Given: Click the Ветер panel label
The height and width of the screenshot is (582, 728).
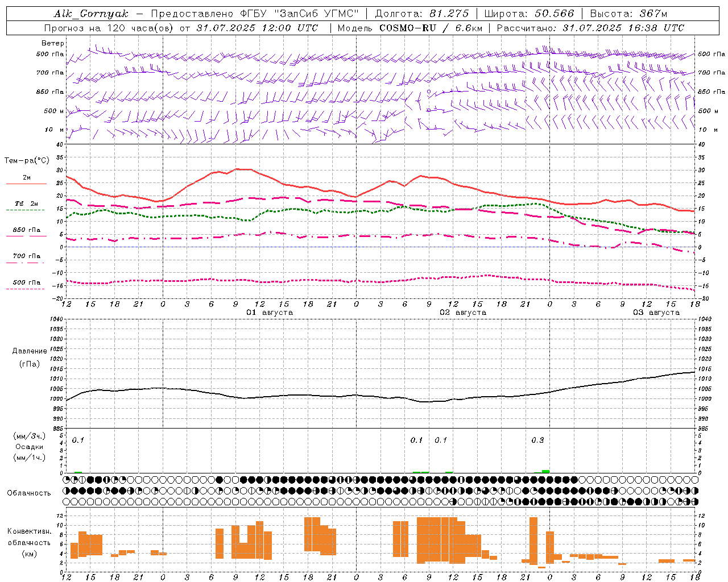Looking at the screenshot, I should pyautogui.click(x=53, y=43).
